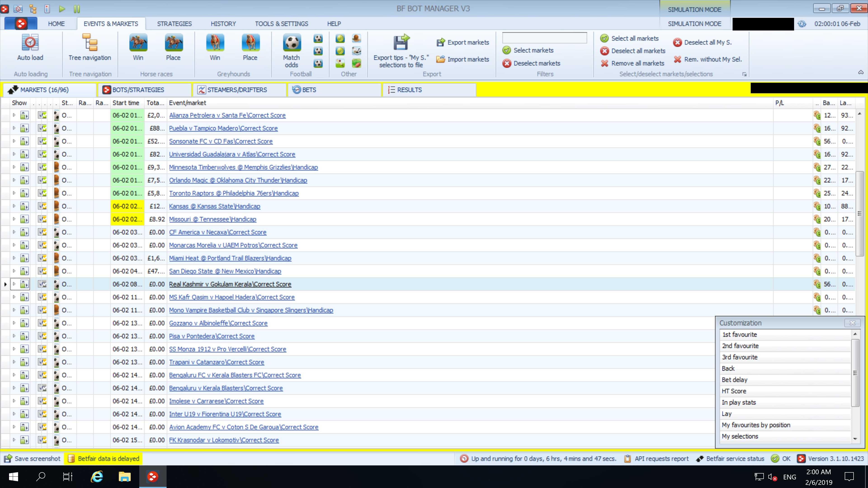Open the San Diego State @ New Mexico Handicap link
Screen dimensions: 868x488
point(225,271)
